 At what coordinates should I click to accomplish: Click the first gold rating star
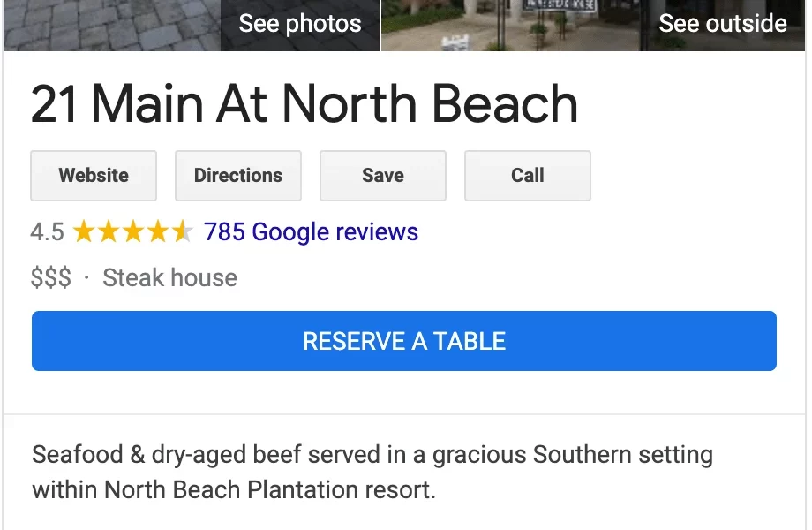pyautogui.click(x=84, y=232)
